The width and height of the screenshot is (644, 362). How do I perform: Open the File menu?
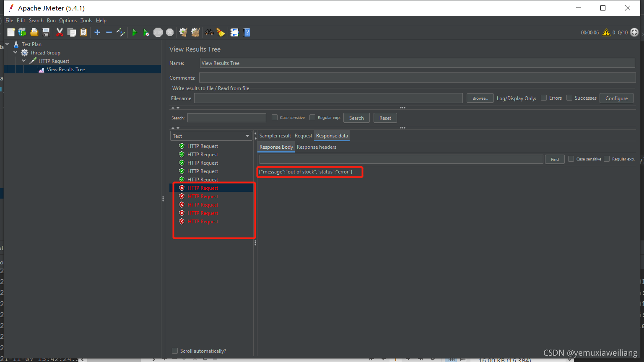pos(9,21)
